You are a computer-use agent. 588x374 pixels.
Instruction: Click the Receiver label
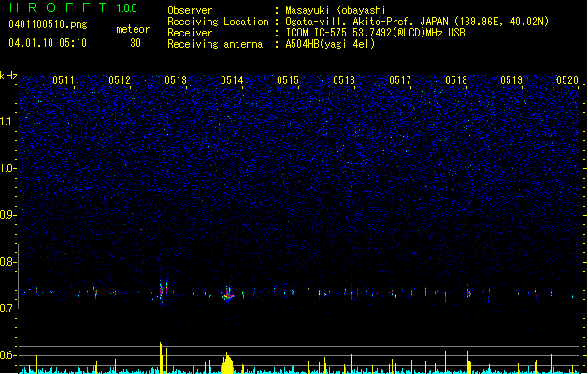[190, 33]
